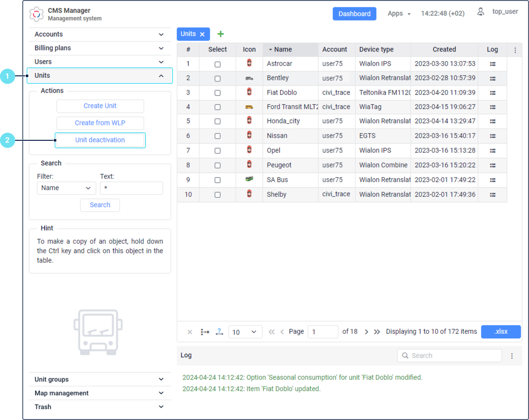The width and height of the screenshot is (529, 420).
Task: Close the Units tab
Action: pos(202,34)
